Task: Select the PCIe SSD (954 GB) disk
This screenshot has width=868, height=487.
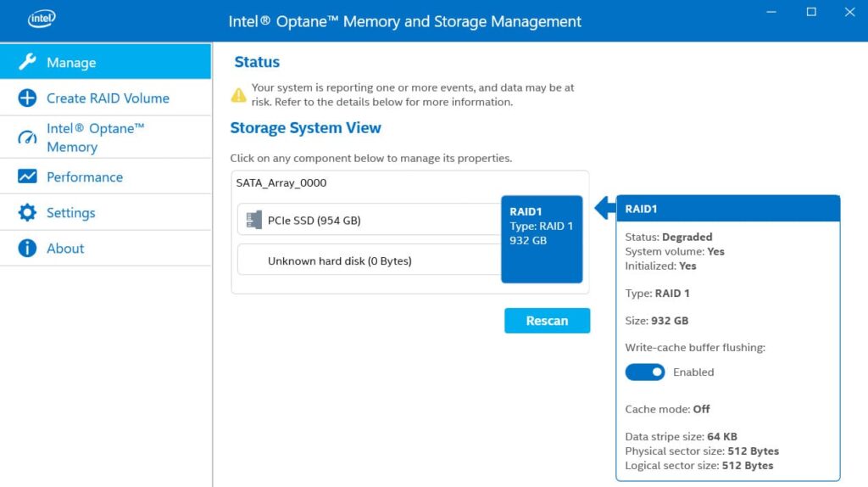Action: click(314, 221)
